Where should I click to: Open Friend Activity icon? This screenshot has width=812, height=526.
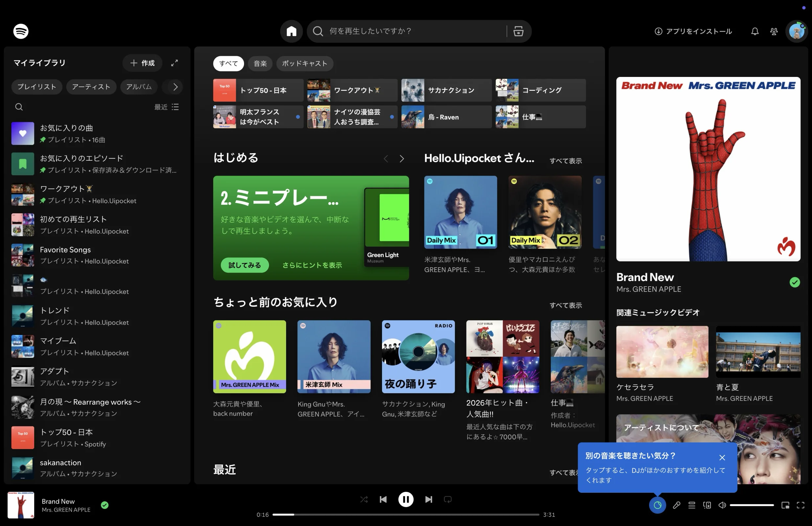coord(774,32)
